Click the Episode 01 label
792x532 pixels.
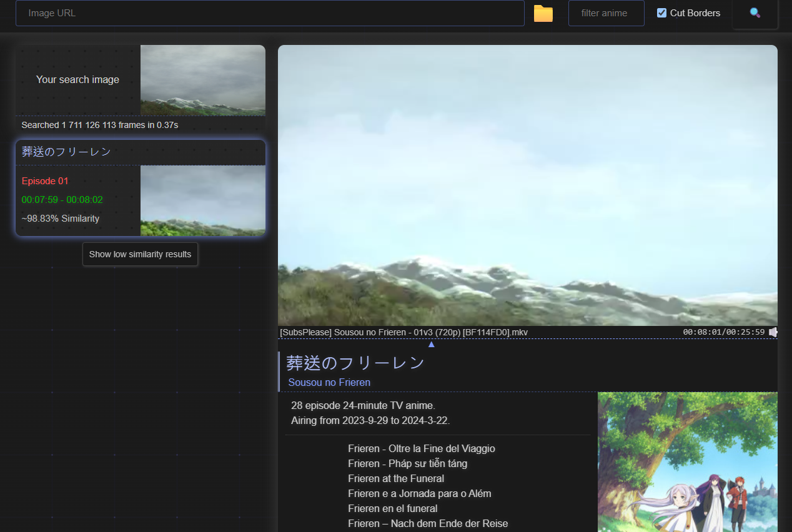pos(45,181)
